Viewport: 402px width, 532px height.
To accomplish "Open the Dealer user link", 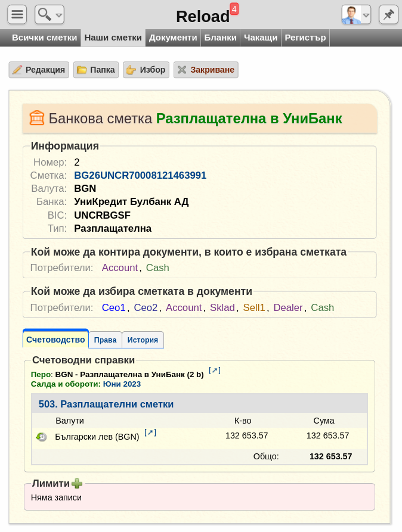I will coord(288,307).
